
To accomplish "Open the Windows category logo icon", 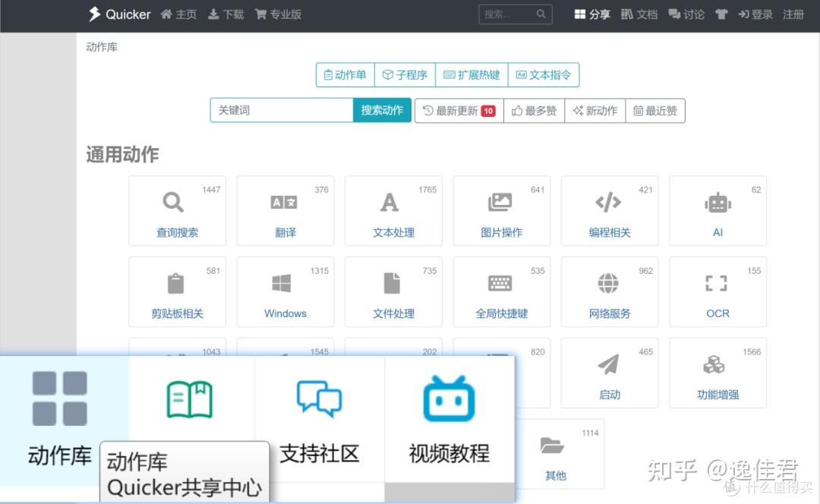I will (x=282, y=283).
